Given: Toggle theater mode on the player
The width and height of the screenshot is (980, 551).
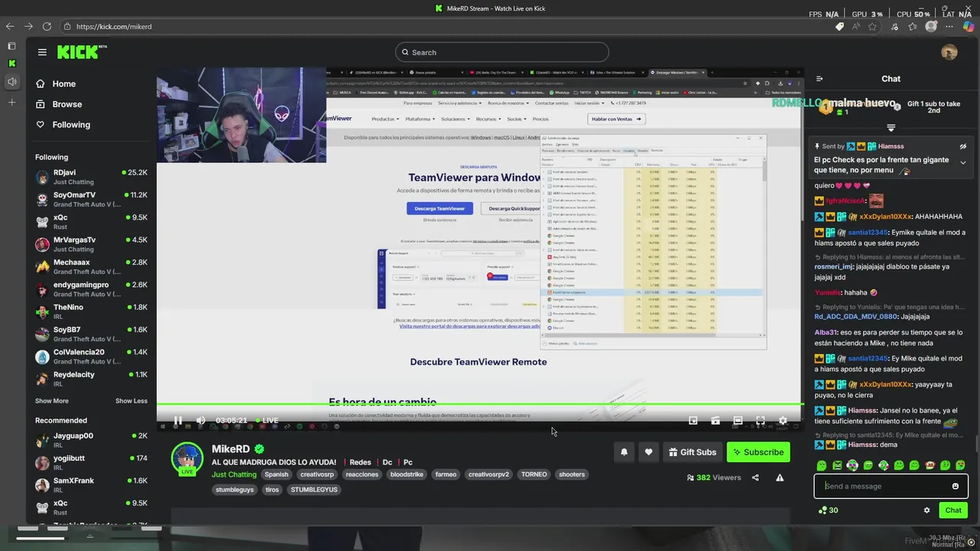Looking at the screenshot, I should (737, 420).
